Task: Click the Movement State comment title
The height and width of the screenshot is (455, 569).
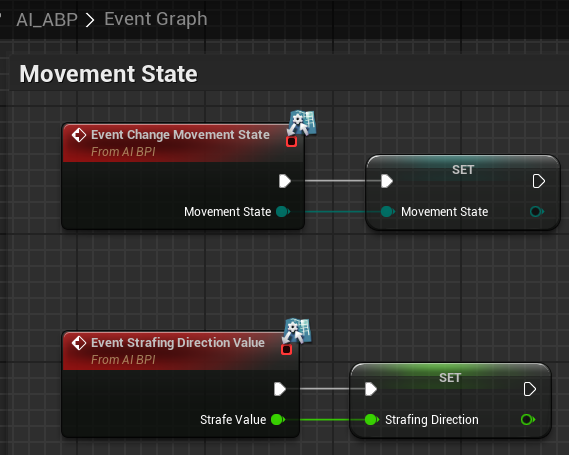Action: coord(108,74)
